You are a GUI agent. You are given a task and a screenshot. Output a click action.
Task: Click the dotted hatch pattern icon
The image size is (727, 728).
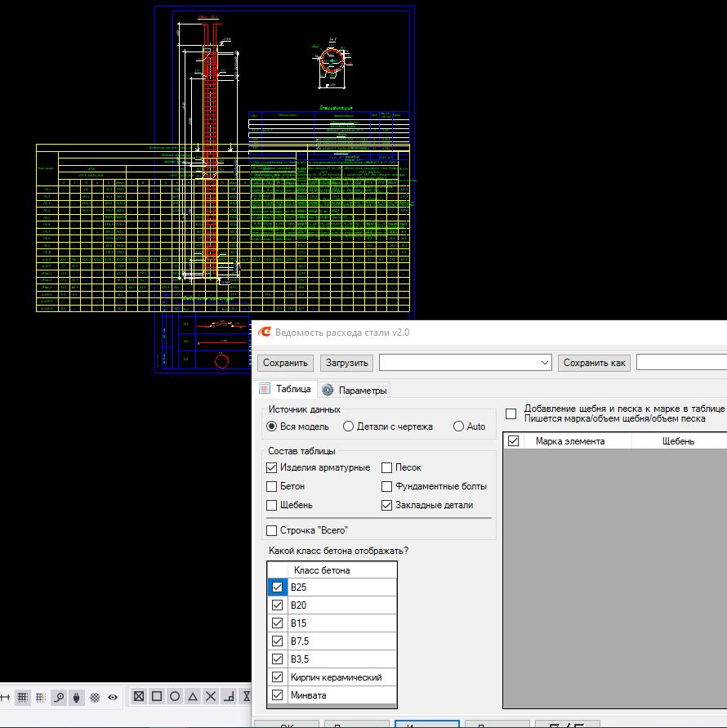[95, 697]
